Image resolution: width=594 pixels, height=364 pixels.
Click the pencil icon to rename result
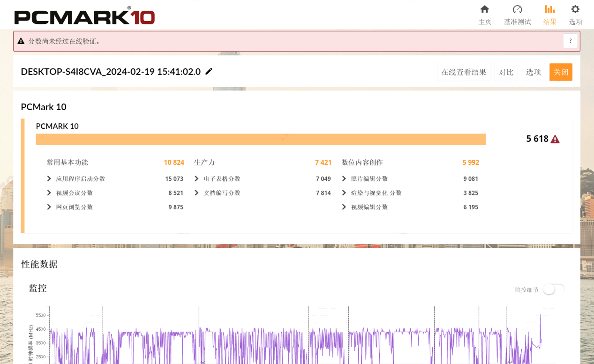pos(209,71)
